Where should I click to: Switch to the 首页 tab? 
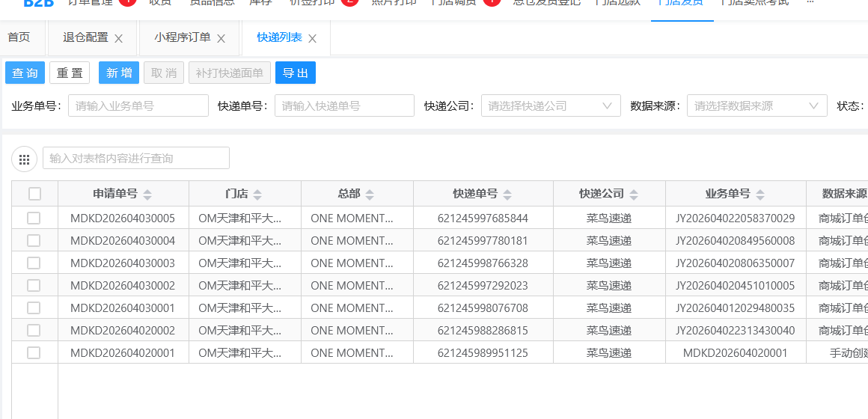[19, 37]
